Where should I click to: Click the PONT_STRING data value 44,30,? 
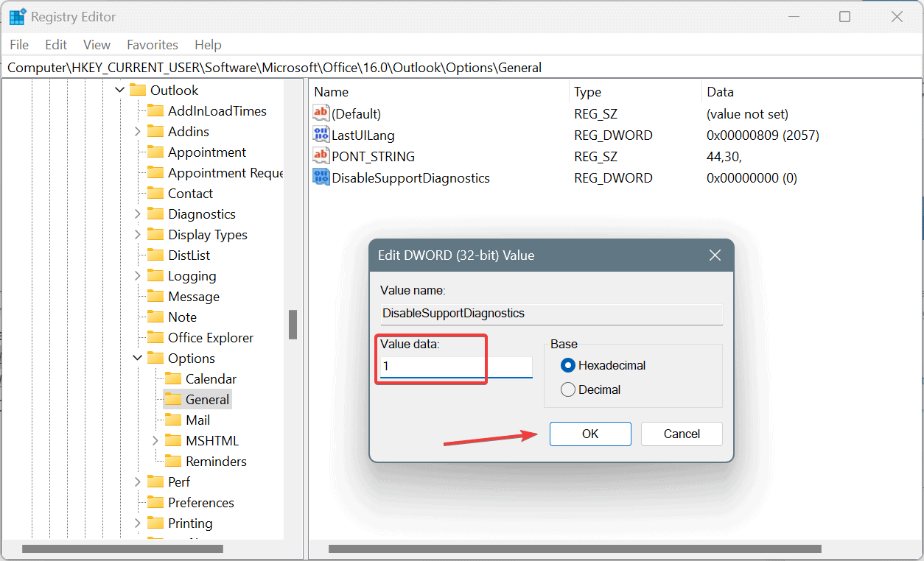[724, 157]
